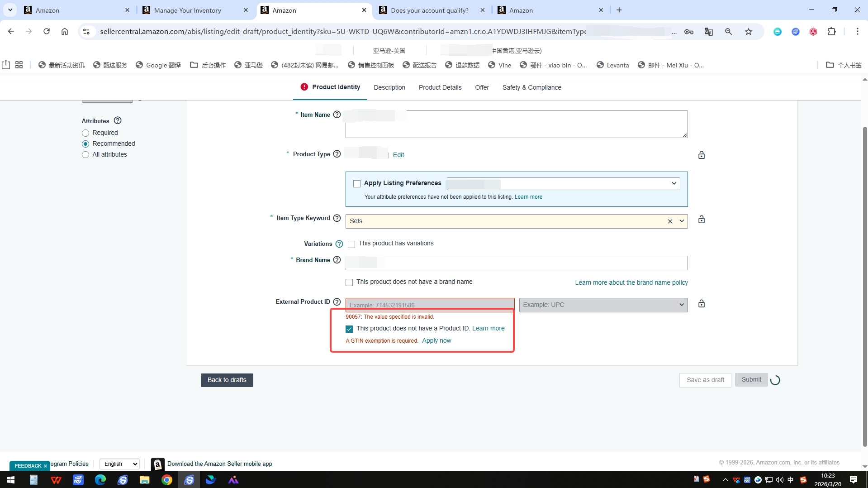The width and height of the screenshot is (868, 488).
Task: Click the lock icon beside Product Type
Action: [701, 155]
